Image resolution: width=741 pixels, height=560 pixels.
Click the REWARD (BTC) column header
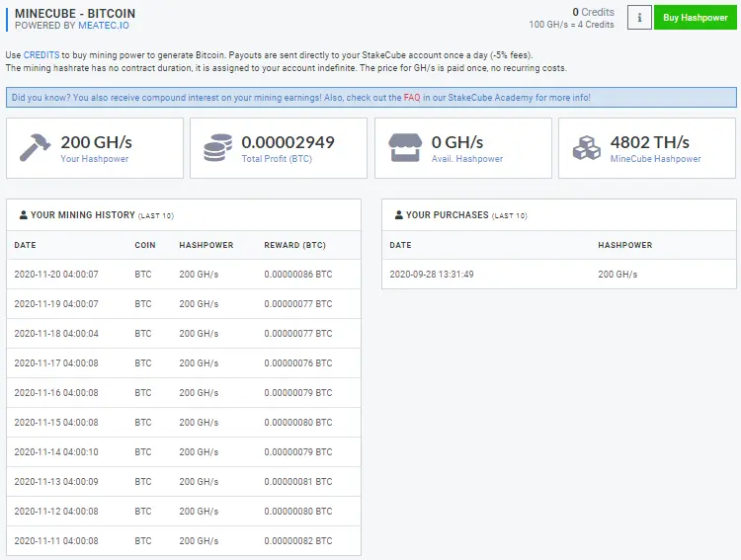pyautogui.click(x=294, y=245)
